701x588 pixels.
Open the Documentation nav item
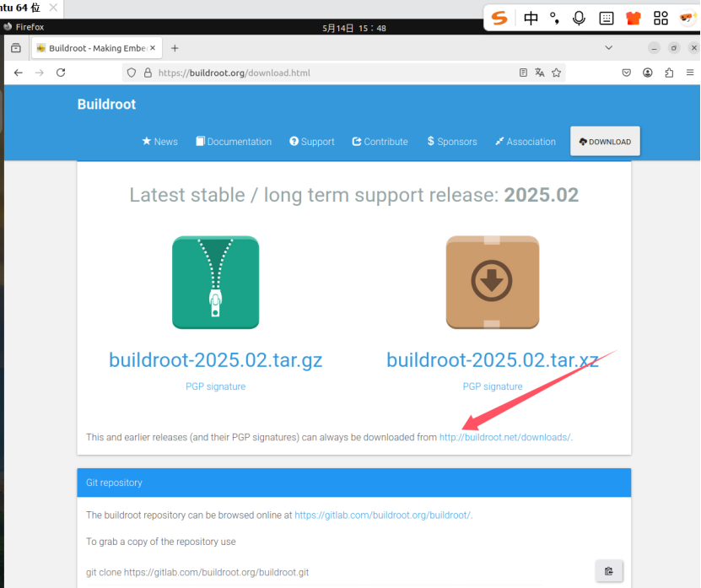point(234,142)
